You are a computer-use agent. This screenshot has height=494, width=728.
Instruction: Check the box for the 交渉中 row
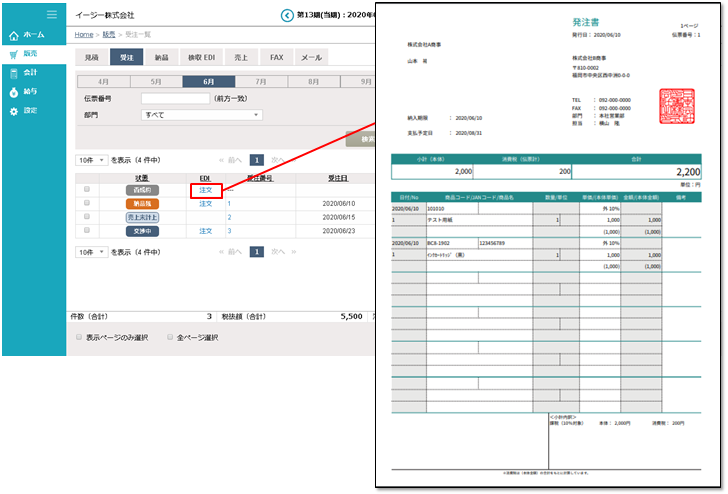click(x=87, y=231)
